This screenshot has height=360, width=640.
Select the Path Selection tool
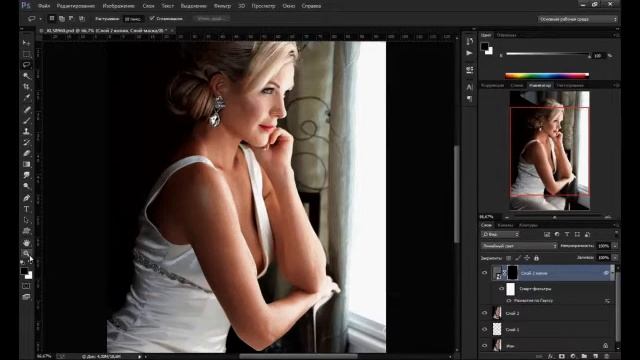(x=27, y=220)
